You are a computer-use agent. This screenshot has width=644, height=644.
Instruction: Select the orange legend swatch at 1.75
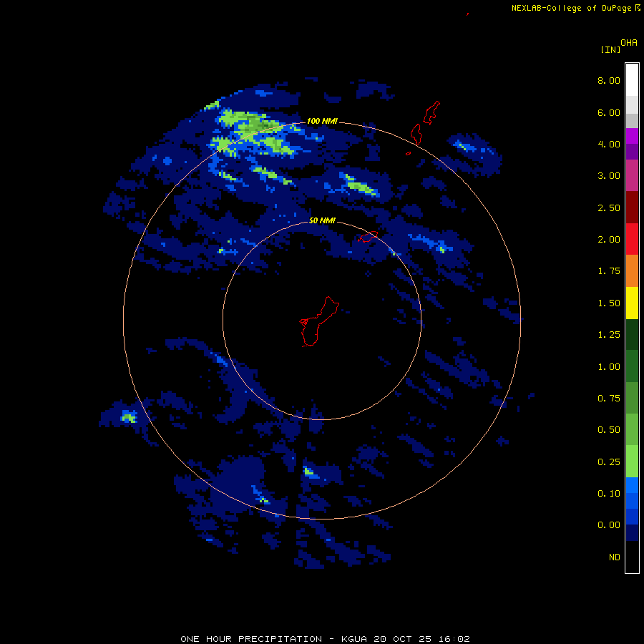click(632, 271)
